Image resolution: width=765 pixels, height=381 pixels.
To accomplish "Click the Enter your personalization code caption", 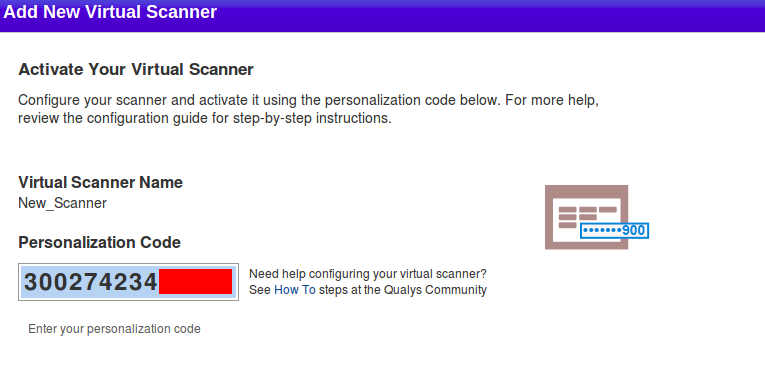I will (114, 329).
